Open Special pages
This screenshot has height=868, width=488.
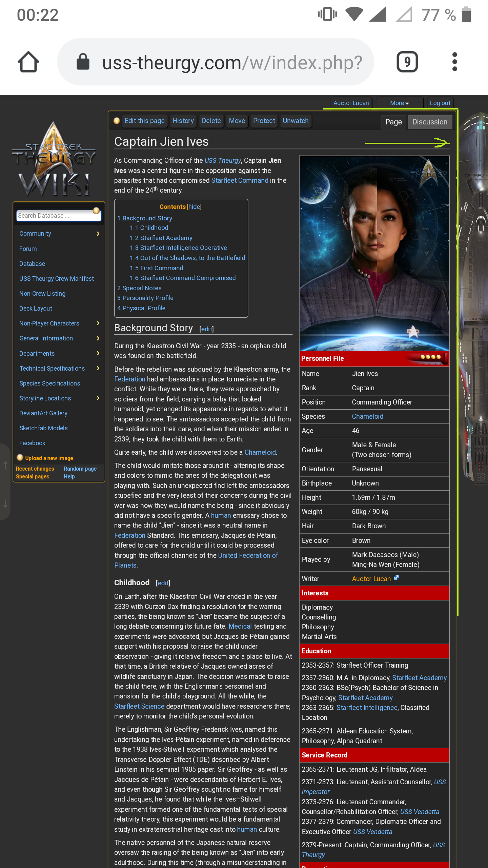(x=33, y=476)
